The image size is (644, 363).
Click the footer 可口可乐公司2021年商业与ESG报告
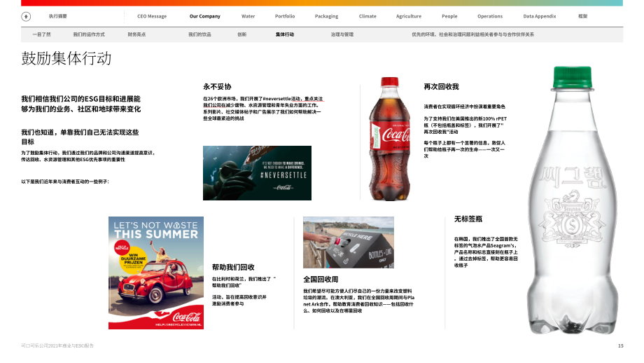57,345
